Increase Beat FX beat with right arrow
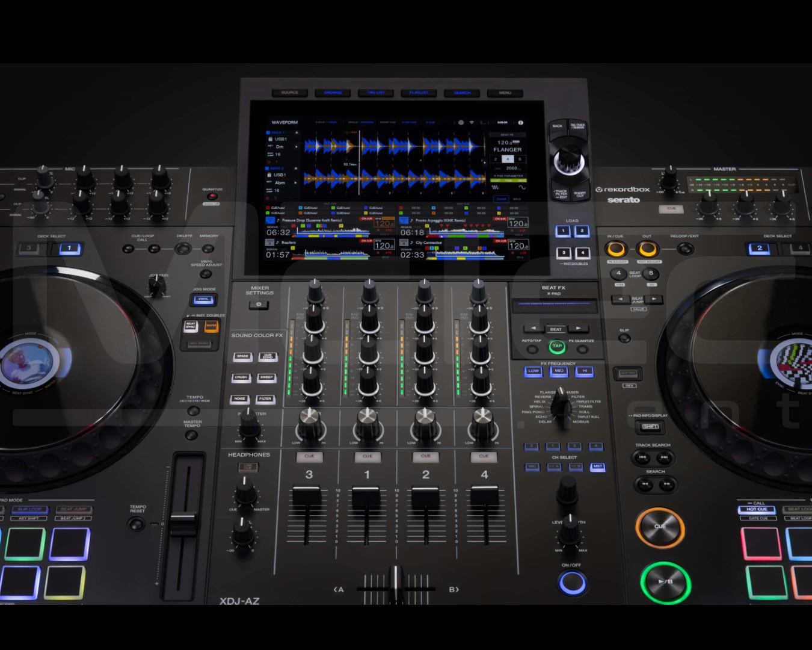This screenshot has height=650, width=812. point(579,329)
